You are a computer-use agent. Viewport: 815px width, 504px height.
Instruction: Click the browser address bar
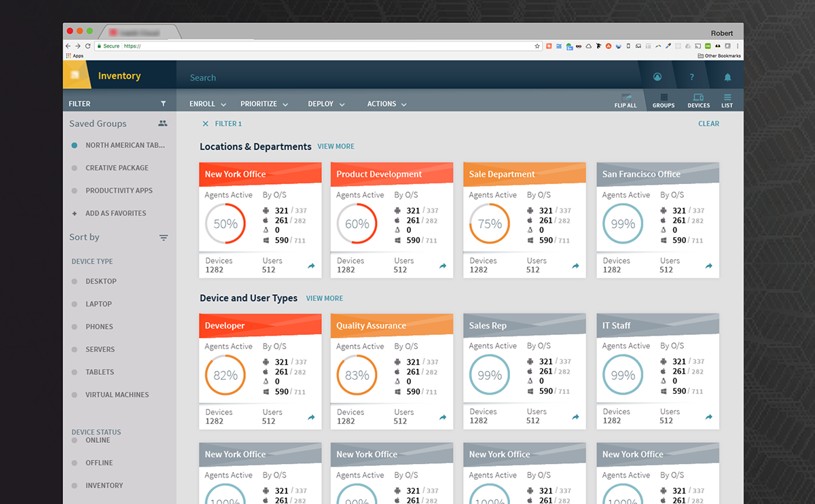[319, 46]
